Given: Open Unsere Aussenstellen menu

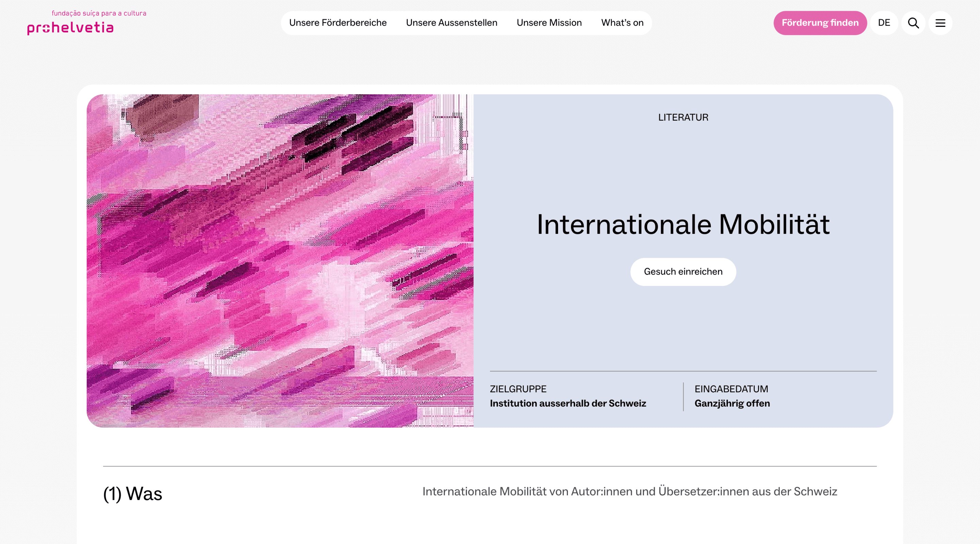Looking at the screenshot, I should 451,23.
